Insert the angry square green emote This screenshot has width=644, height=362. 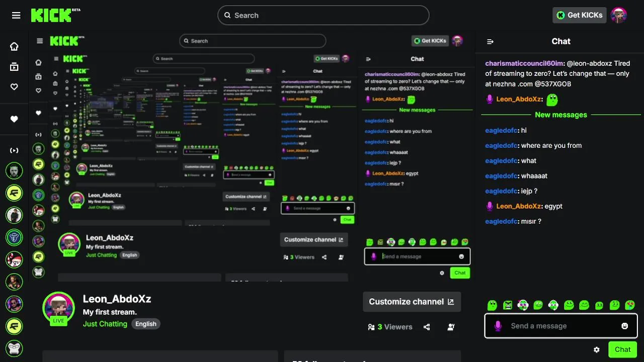508,305
